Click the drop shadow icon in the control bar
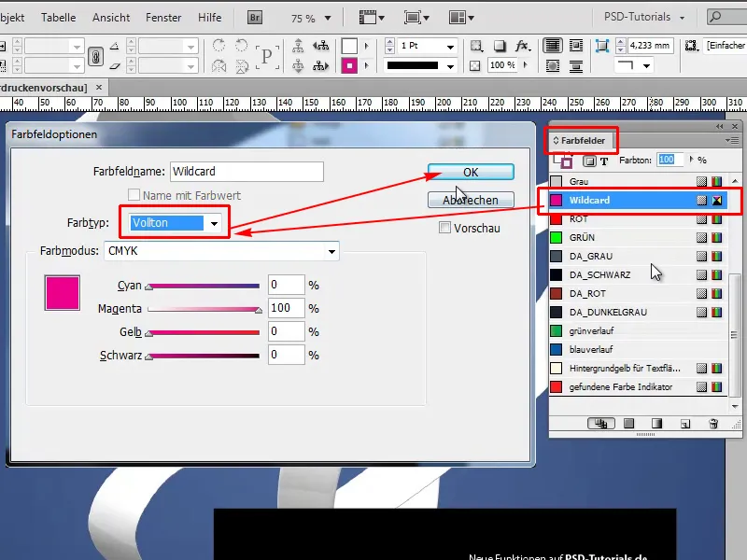Viewport: 747px width, 560px height. pos(500,45)
